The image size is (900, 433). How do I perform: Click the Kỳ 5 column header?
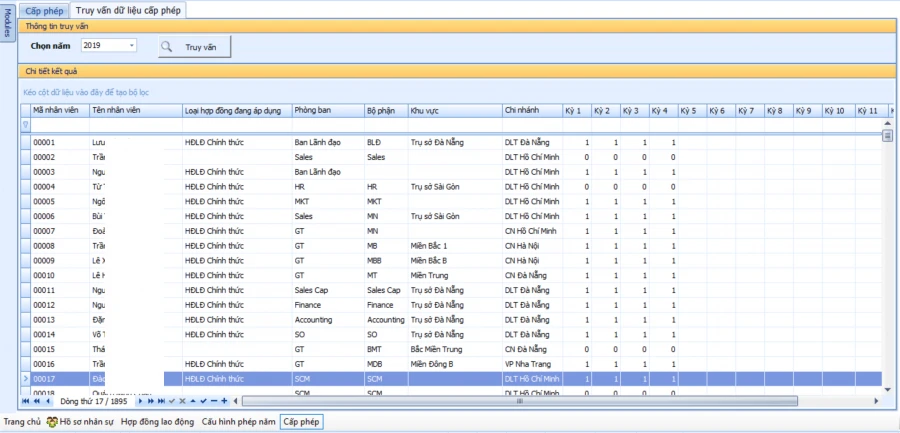[692, 111]
